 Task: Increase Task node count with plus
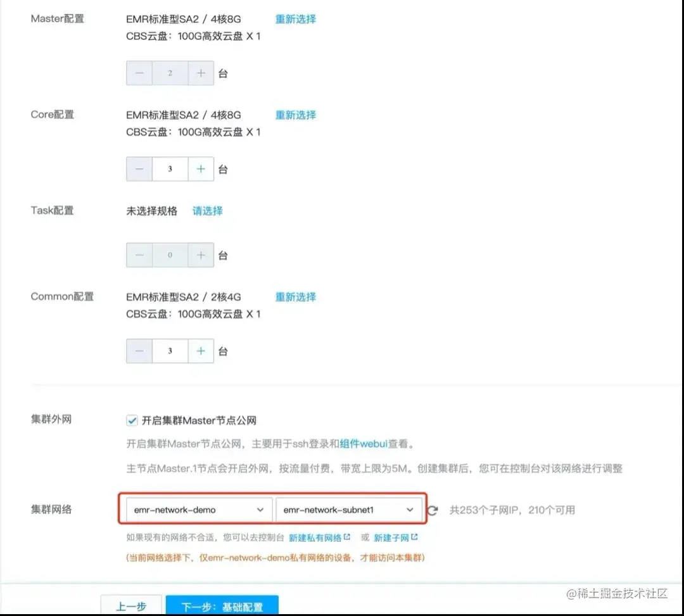(x=201, y=255)
